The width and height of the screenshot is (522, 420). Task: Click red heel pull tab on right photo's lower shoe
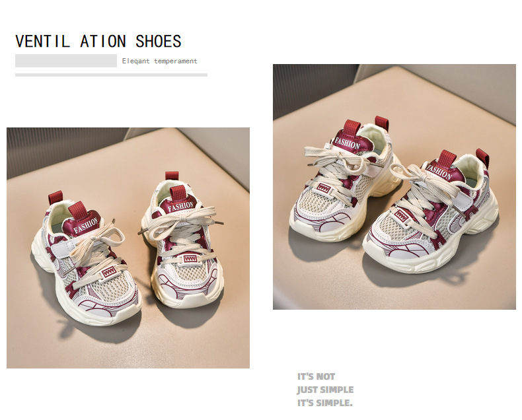click(482, 157)
